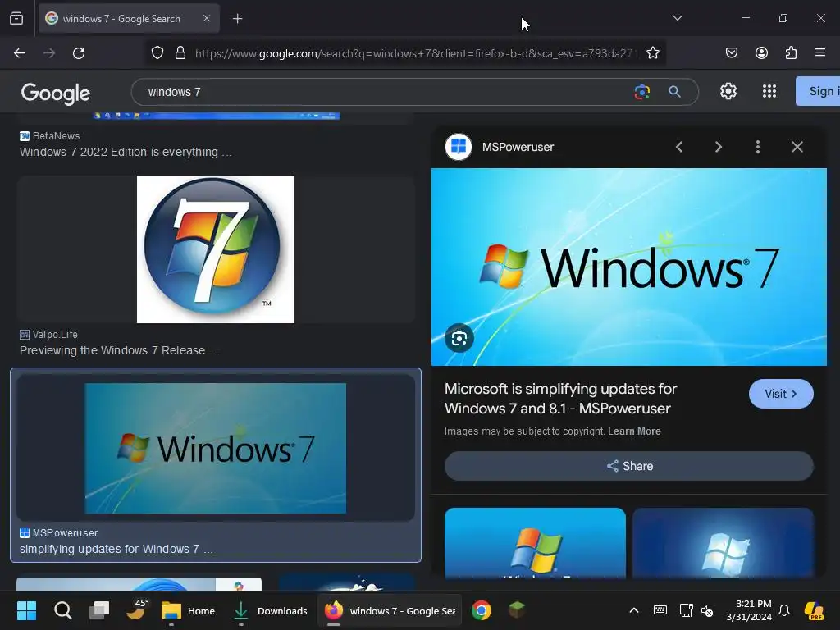Viewport: 840px width, 630px height.
Task: Go forward with the forward arrow
Action: (x=49, y=53)
